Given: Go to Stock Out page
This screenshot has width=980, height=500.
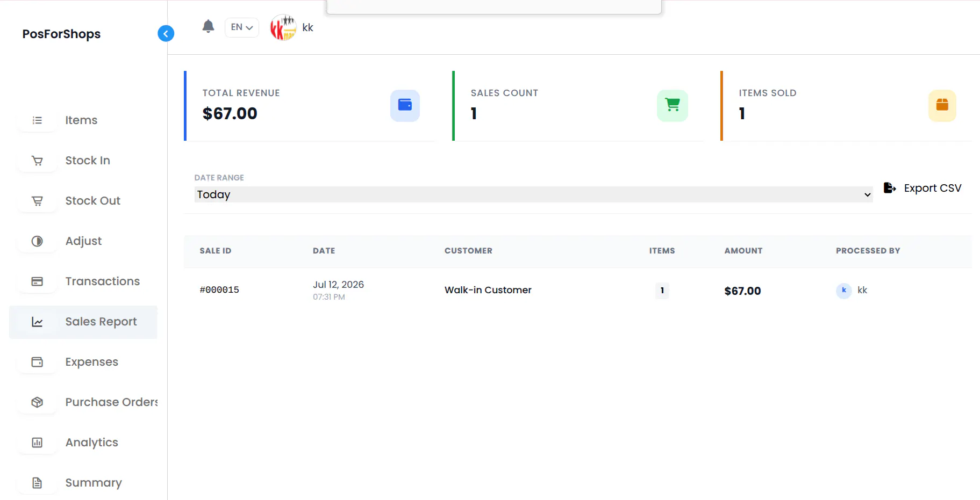Looking at the screenshot, I should click(93, 201).
